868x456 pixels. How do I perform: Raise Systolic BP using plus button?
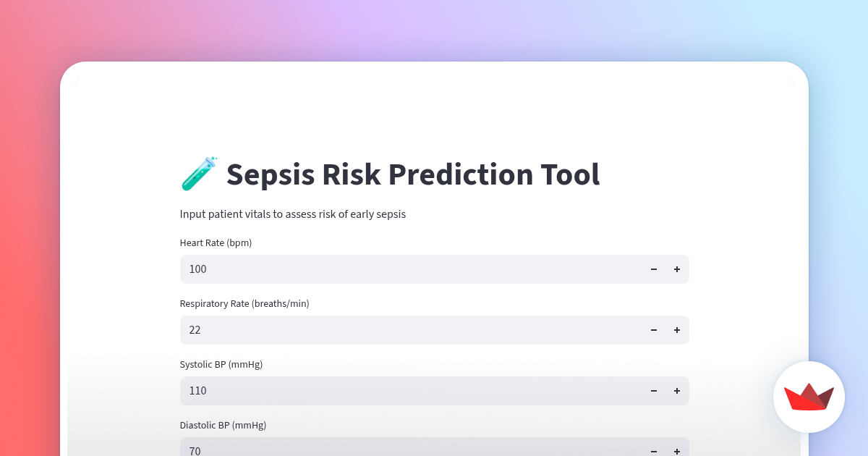(677, 391)
